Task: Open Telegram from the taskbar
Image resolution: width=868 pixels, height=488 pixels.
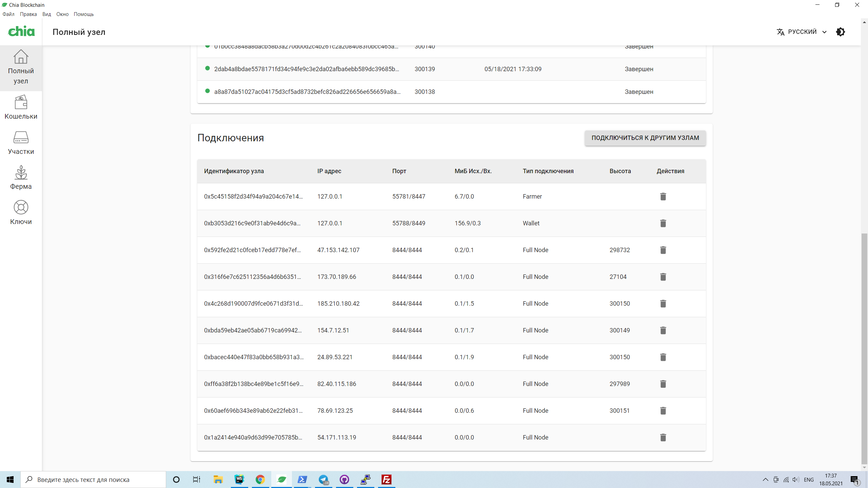Action: pos(323,480)
